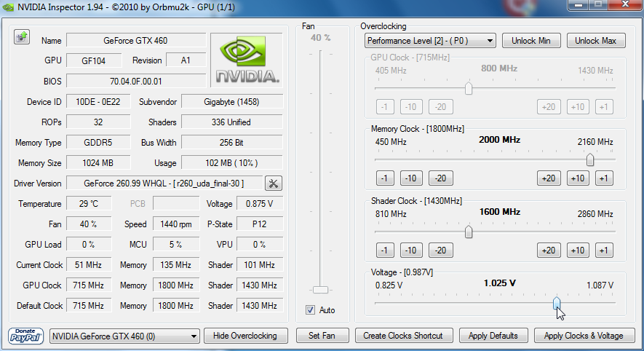Click the PayPal Donate icon

coord(26,336)
